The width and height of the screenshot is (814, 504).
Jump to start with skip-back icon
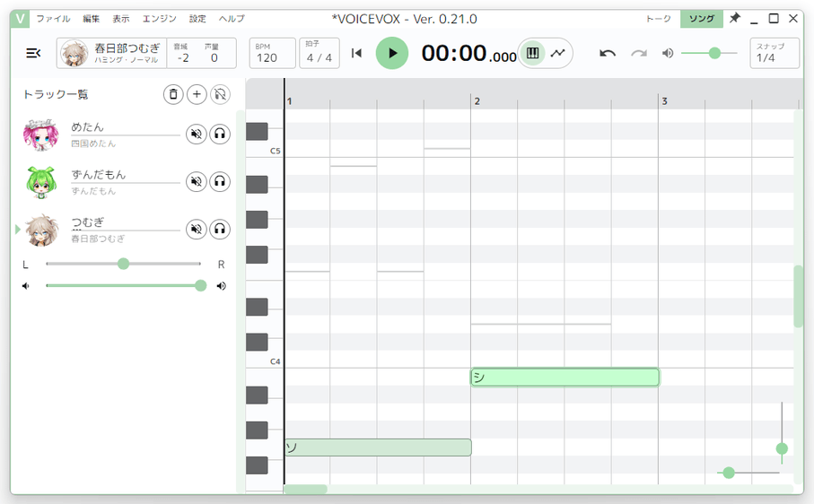point(356,53)
